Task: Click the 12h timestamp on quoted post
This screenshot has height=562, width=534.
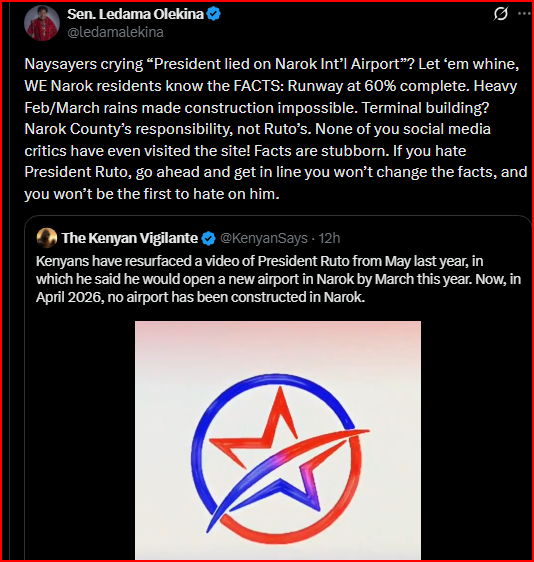Action: pyautogui.click(x=329, y=238)
